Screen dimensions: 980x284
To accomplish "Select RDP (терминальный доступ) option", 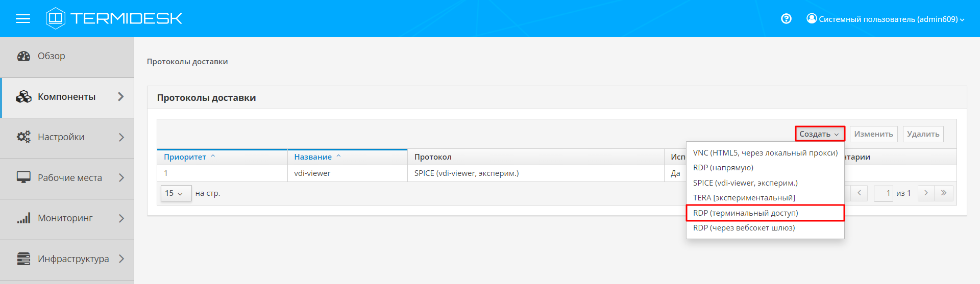I will pyautogui.click(x=765, y=213).
